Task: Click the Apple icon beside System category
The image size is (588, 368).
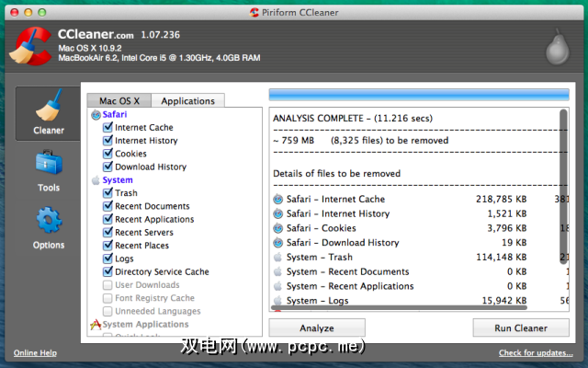Action: click(96, 180)
